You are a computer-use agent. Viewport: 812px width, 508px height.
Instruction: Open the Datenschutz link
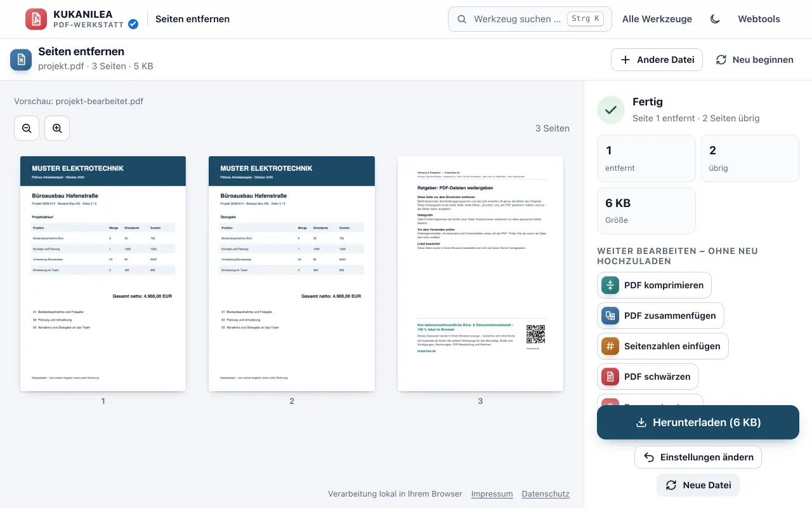tap(546, 494)
